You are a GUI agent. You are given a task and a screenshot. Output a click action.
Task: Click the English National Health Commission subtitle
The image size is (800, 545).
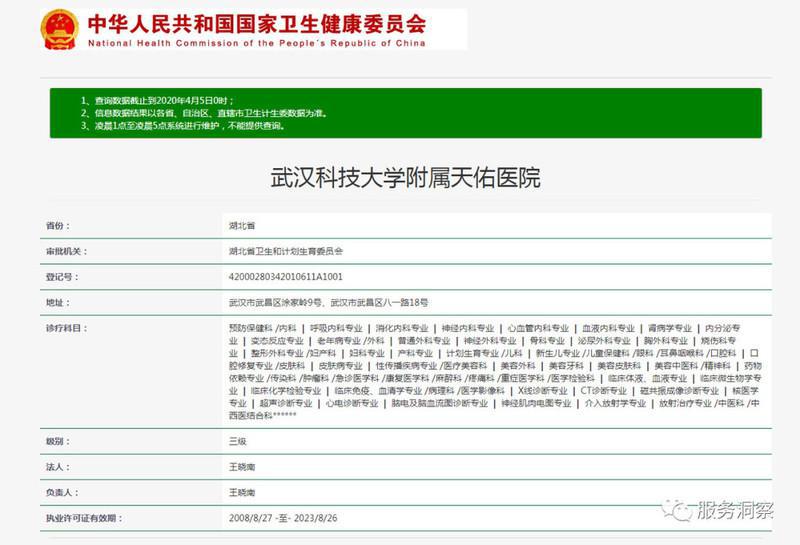256,44
